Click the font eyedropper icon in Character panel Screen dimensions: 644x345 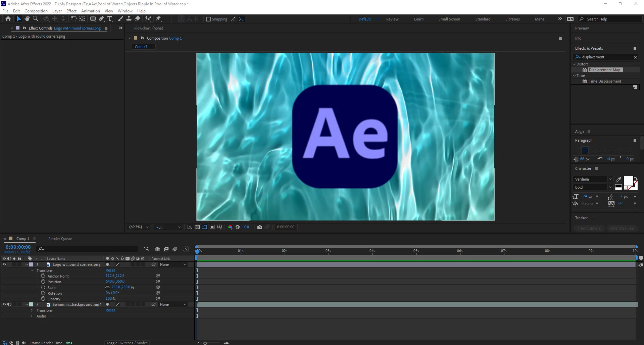coord(618,180)
